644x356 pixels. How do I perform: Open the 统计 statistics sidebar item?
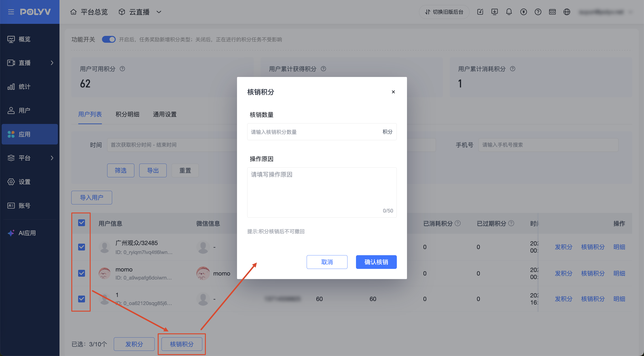(30, 86)
